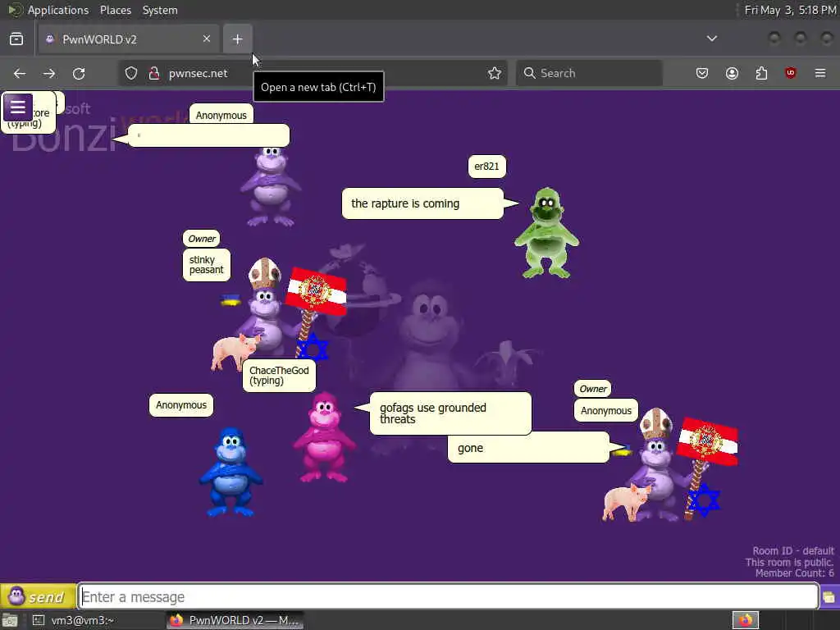Click the green er821 Bonzi character
The height and width of the screenshot is (630, 840).
tap(546, 233)
